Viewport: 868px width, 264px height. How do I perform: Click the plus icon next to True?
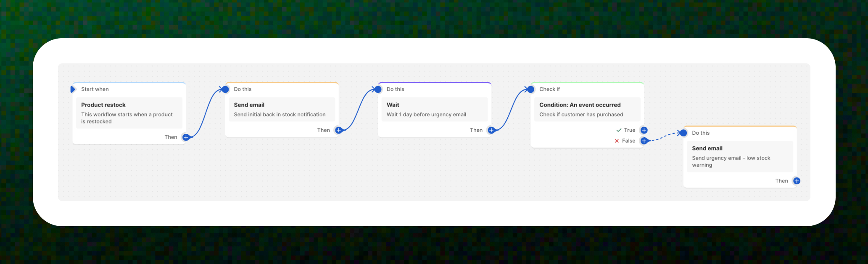[x=644, y=130]
